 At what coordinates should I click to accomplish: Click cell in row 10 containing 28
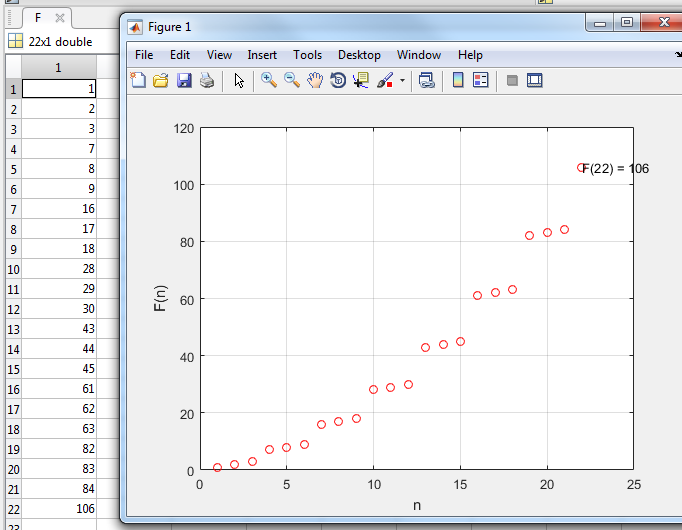[59, 269]
